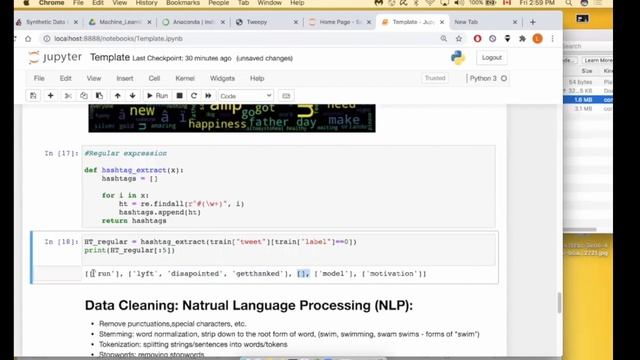The image size is (640, 360).
Task: Switch to Synthetic Data tab
Action: coord(47,22)
